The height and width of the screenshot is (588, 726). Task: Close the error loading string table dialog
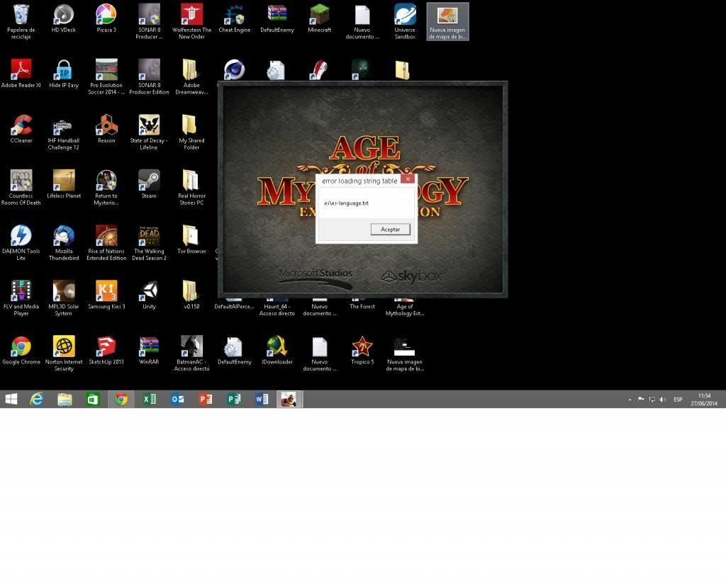coord(408,179)
